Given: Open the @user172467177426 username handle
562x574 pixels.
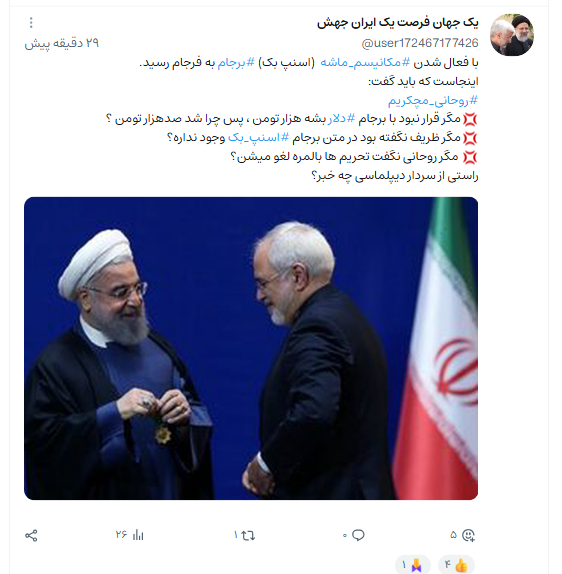Looking at the screenshot, I should (420, 43).
